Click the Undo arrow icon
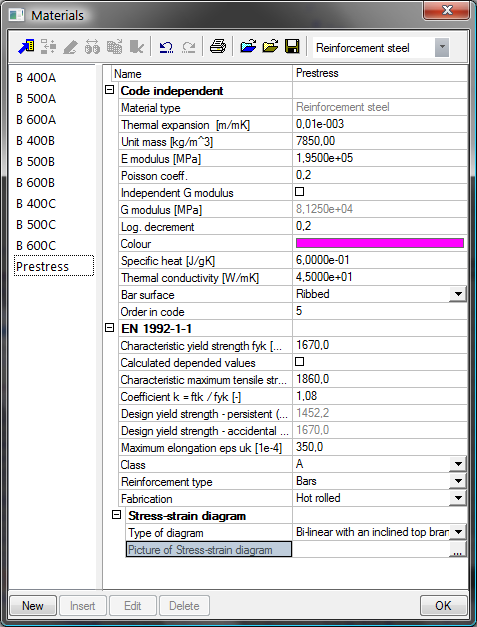Screen dimensions: 477x627 pyautogui.click(x=166, y=47)
